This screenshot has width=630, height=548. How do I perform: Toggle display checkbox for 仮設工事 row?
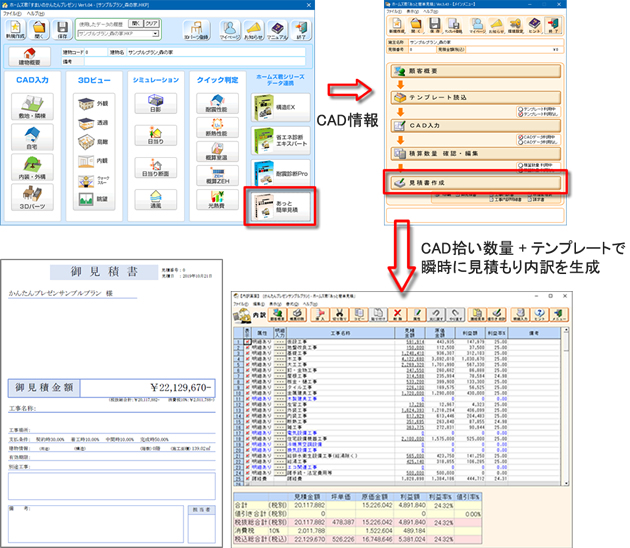(x=248, y=342)
